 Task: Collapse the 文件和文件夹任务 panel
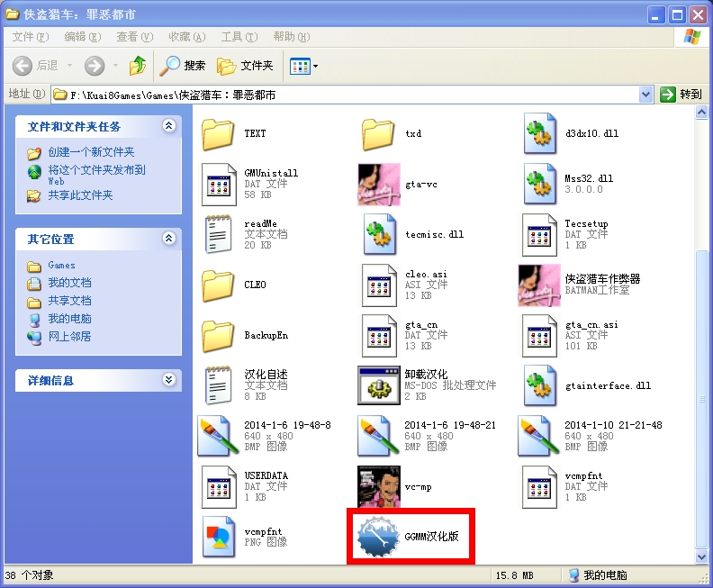[x=168, y=126]
